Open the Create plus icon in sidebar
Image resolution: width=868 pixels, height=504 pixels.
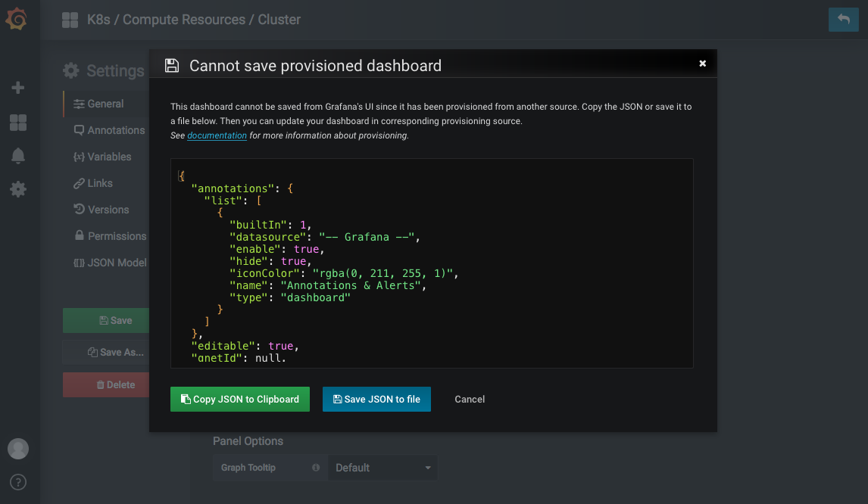17,88
